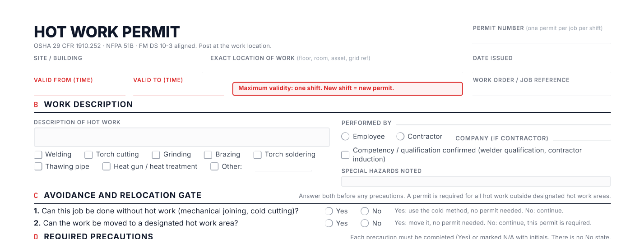Choose the Contractor radio button
The image size is (644, 239).
pyautogui.click(x=400, y=136)
